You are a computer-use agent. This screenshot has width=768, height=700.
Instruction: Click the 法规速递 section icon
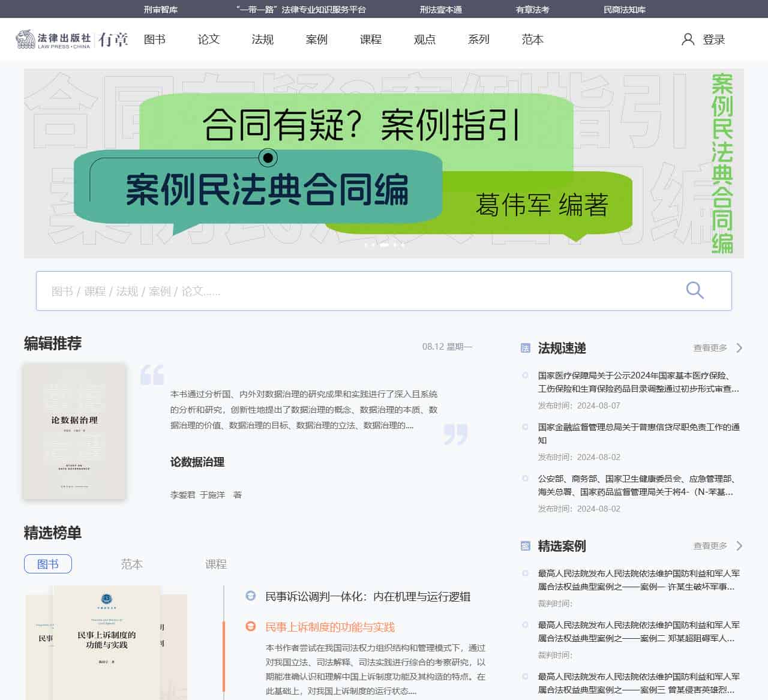click(x=525, y=348)
